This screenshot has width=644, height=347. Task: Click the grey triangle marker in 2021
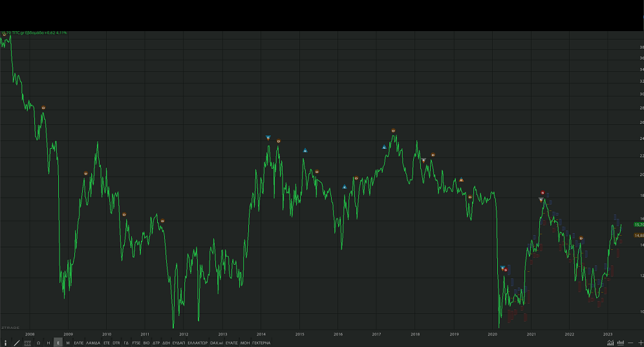pos(541,200)
